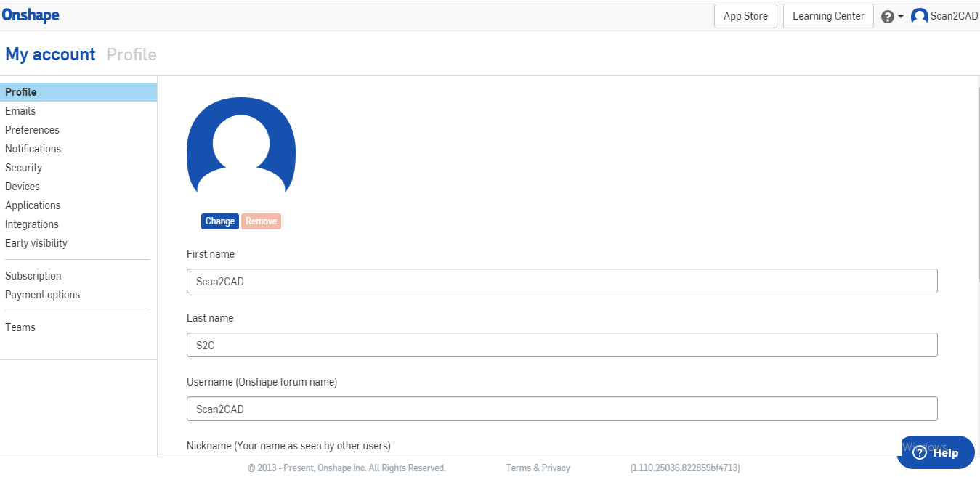This screenshot has height=477, width=980.
Task: Open the help question mark menu
Action: (x=886, y=15)
